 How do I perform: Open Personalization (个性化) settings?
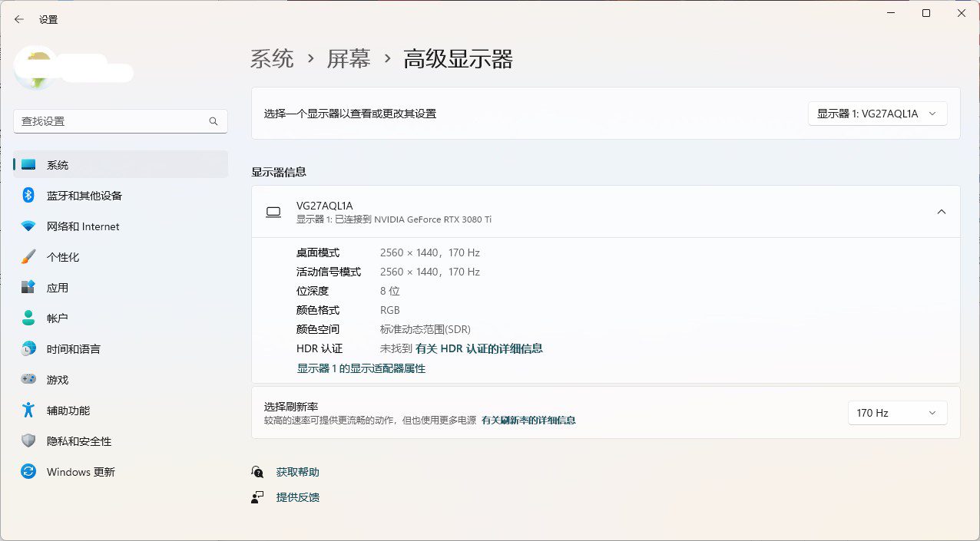pyautogui.click(x=62, y=257)
